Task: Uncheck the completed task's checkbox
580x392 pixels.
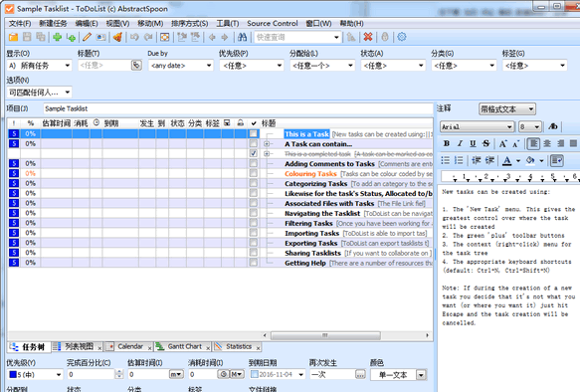Action: 253,153
